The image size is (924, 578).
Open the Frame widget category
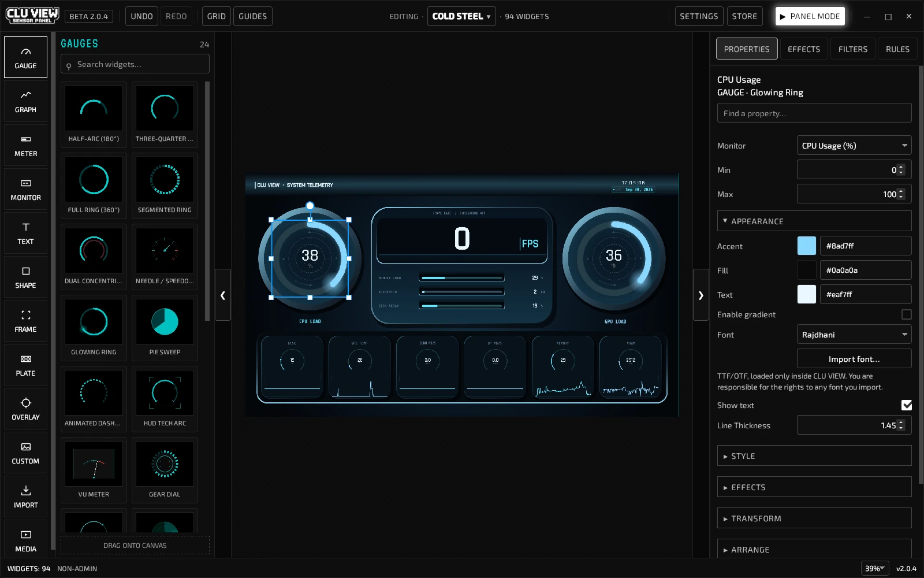coord(25,321)
